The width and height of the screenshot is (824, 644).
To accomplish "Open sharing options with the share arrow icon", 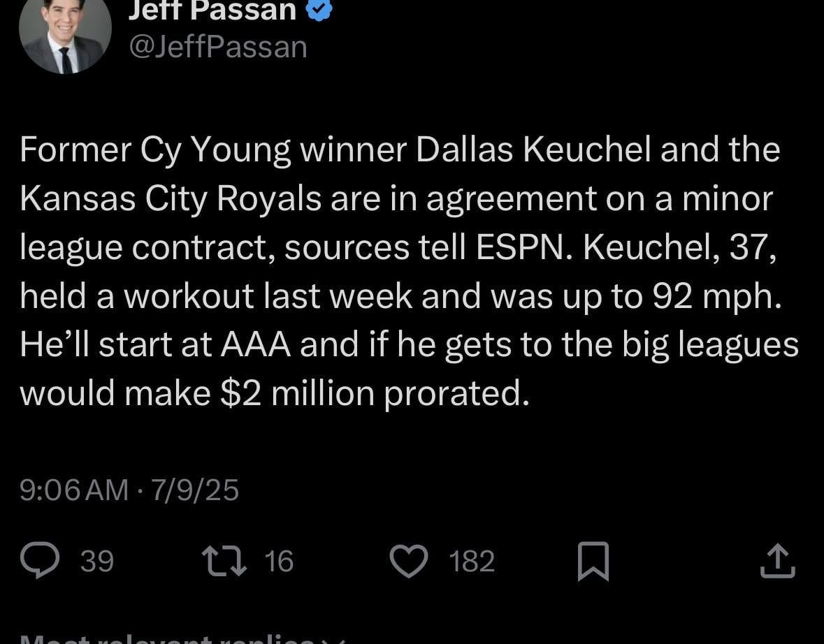I will tap(778, 559).
